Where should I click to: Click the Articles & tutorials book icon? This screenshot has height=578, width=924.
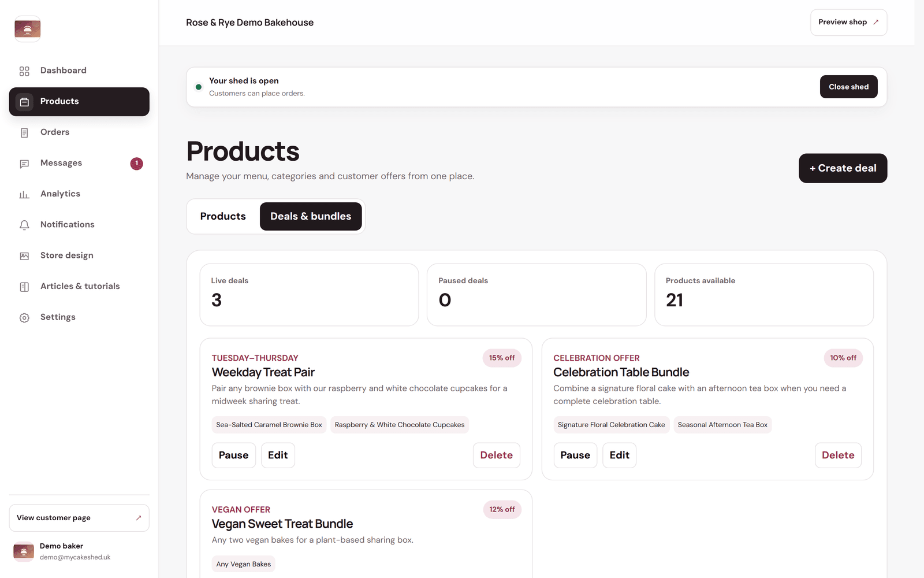click(24, 287)
